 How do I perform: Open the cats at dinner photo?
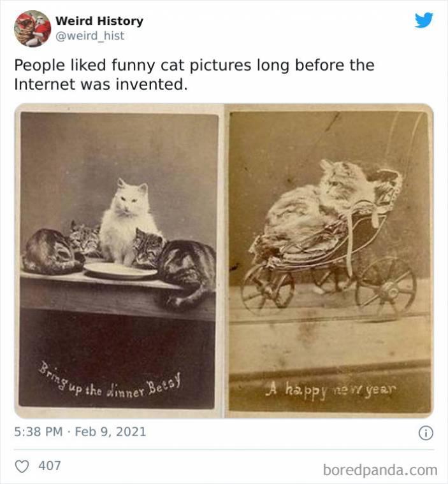click(x=119, y=261)
